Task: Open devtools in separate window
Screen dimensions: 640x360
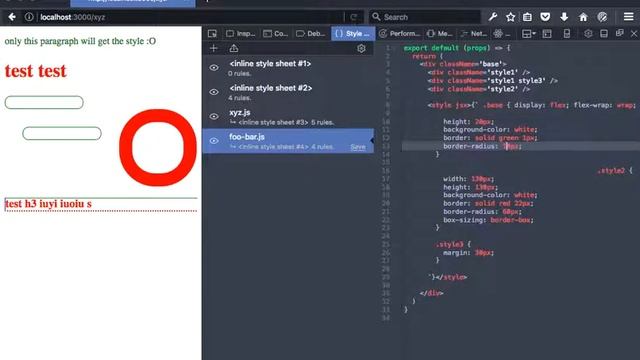Action: tap(619, 33)
